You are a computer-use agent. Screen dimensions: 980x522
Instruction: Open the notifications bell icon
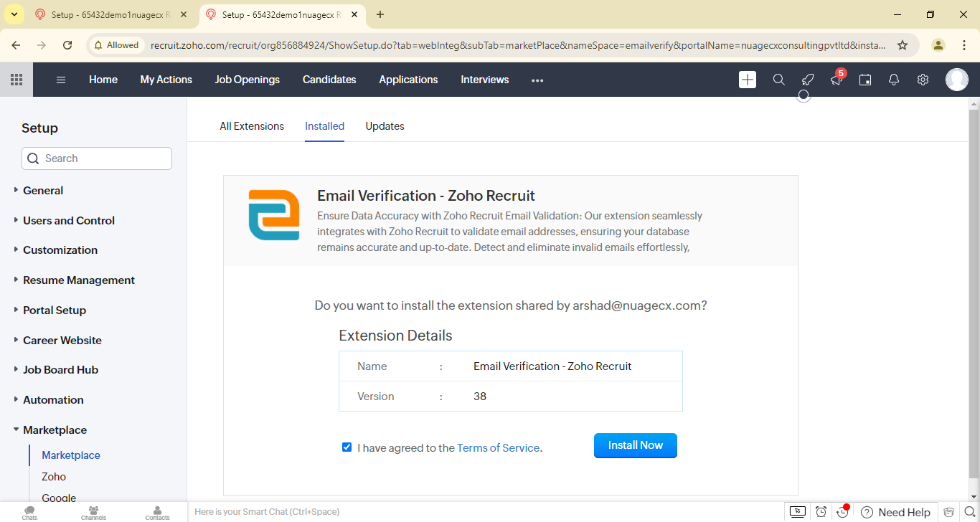tap(894, 80)
